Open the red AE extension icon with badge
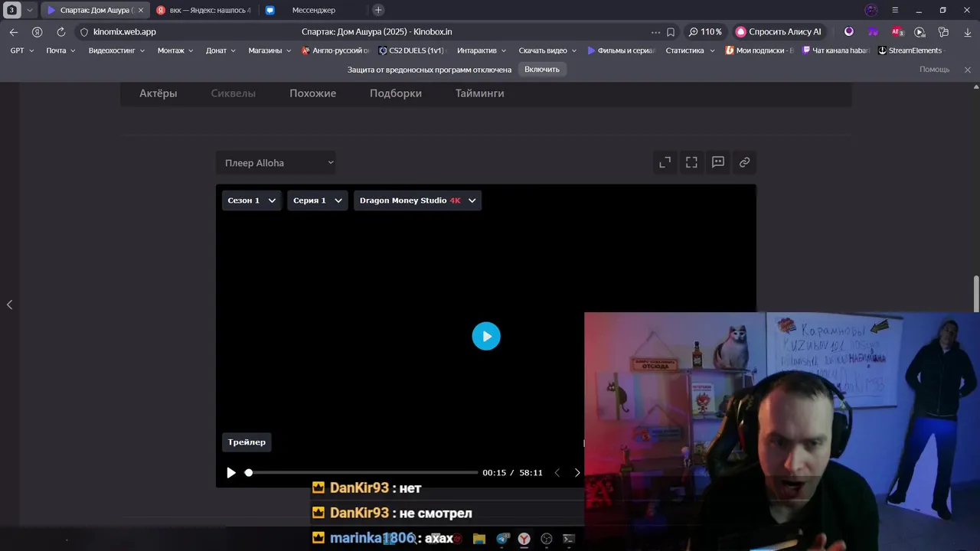980x551 pixels. click(x=897, y=32)
